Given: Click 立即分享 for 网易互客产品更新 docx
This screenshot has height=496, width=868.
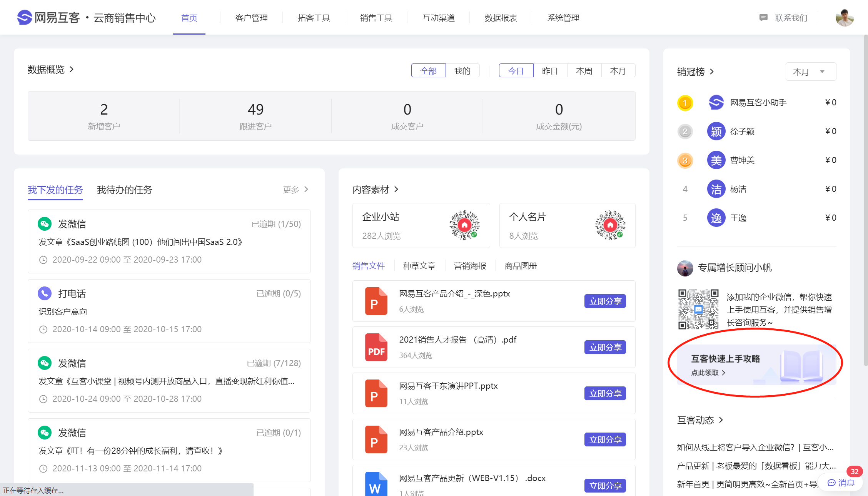Looking at the screenshot, I should point(605,486).
